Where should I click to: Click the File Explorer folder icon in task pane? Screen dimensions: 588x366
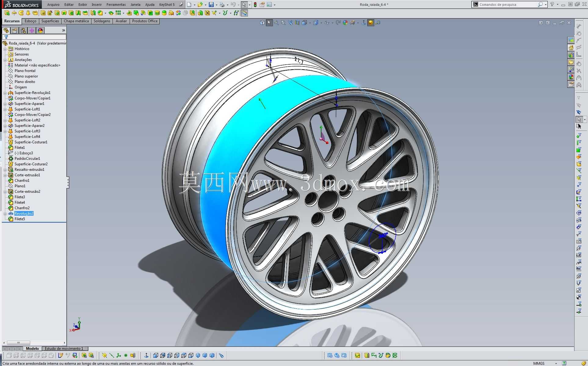click(571, 62)
